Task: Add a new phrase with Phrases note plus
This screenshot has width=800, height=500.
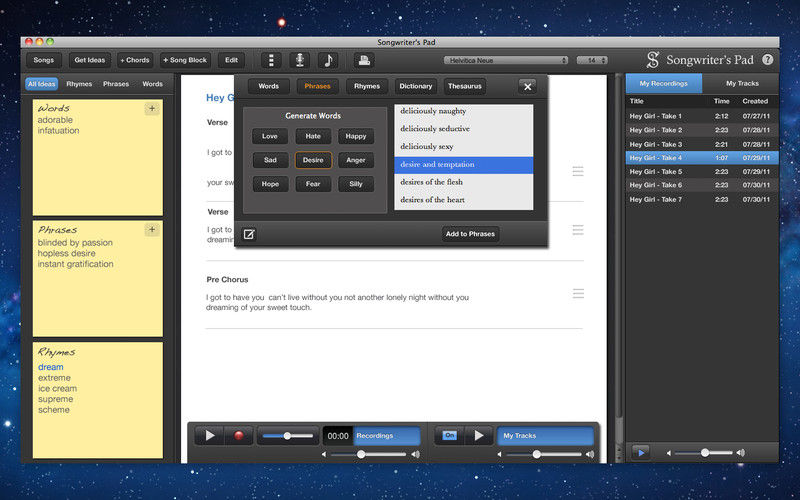Action: 152,230
